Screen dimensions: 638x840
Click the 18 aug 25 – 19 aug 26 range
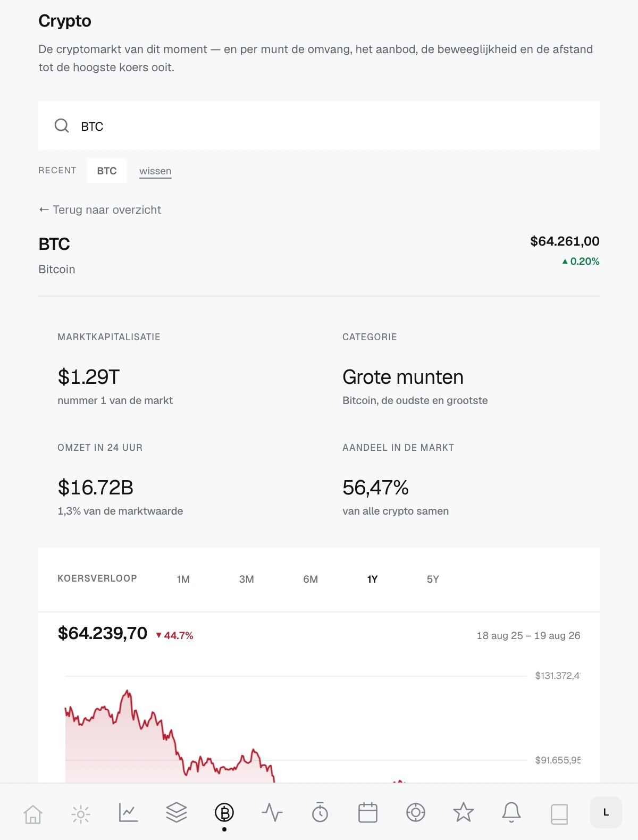pyautogui.click(x=528, y=635)
